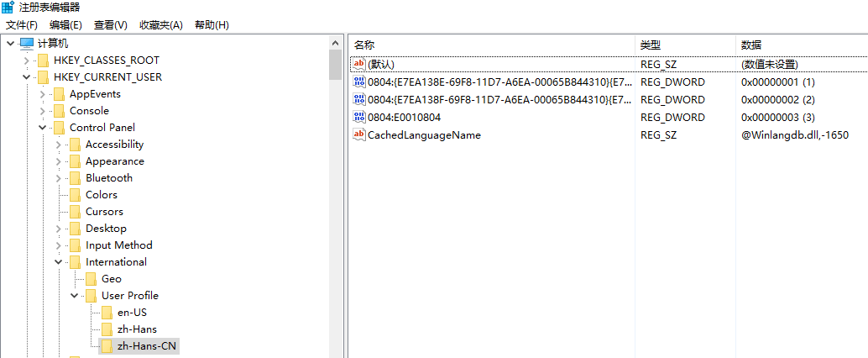Select the 计算机 computer icon in tree
Image resolution: width=868 pixels, height=358 pixels.
coord(27,44)
